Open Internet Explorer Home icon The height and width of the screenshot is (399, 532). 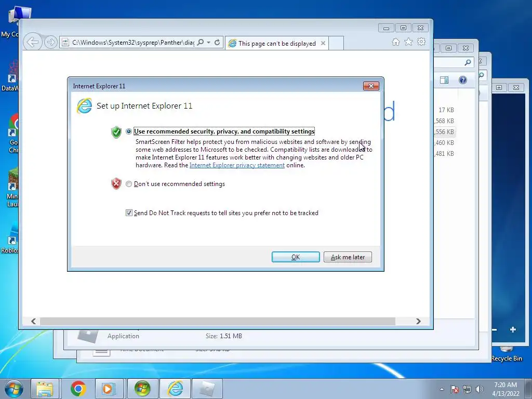(395, 42)
